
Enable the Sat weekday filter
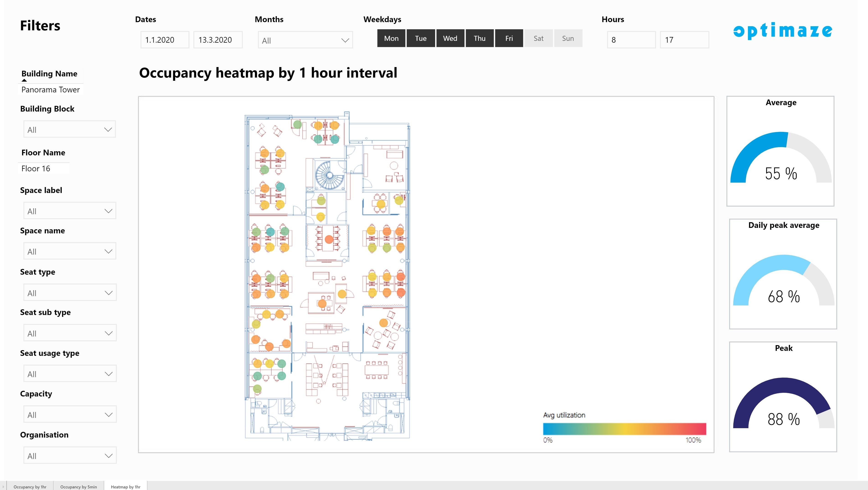point(538,39)
